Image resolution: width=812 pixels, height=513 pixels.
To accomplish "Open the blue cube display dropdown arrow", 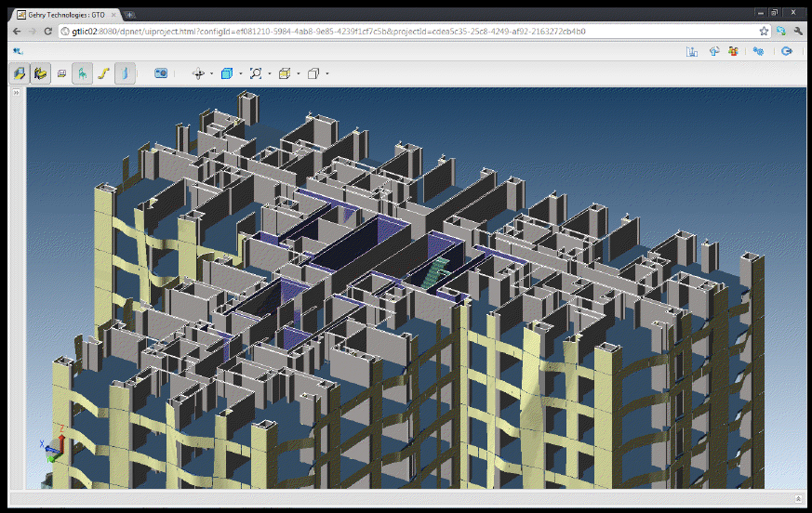I will [x=241, y=73].
